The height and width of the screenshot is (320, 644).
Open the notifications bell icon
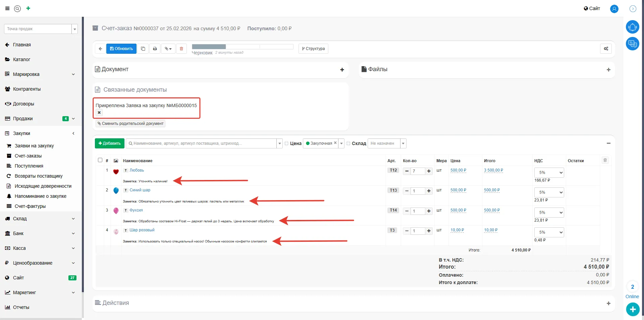tap(632, 27)
